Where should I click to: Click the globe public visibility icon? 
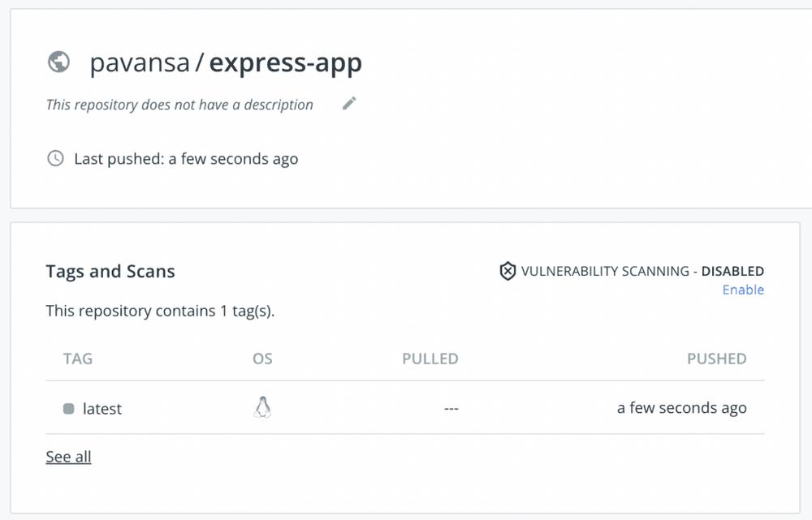click(x=58, y=62)
